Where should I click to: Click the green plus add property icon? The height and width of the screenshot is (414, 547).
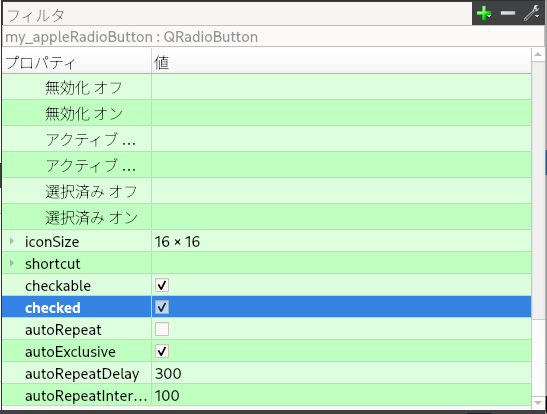pos(484,14)
